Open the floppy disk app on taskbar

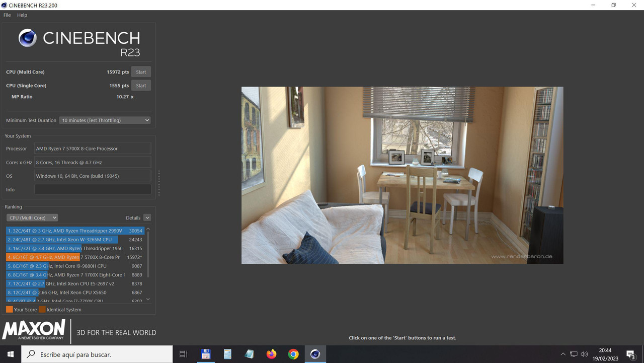coord(205,354)
